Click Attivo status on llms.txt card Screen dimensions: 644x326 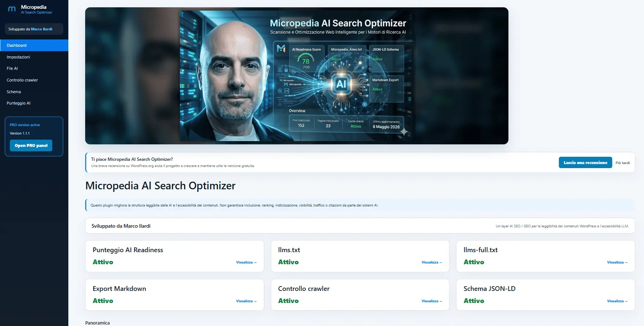288,262
